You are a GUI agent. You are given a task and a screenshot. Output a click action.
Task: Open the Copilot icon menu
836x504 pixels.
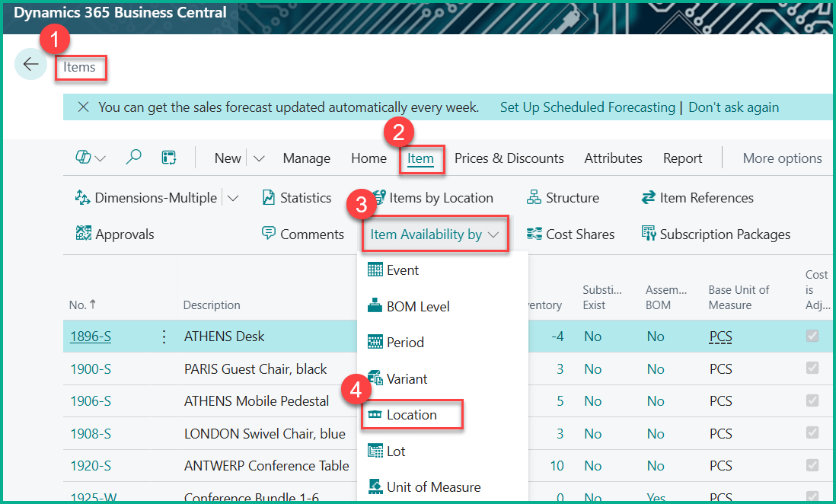pos(83,158)
